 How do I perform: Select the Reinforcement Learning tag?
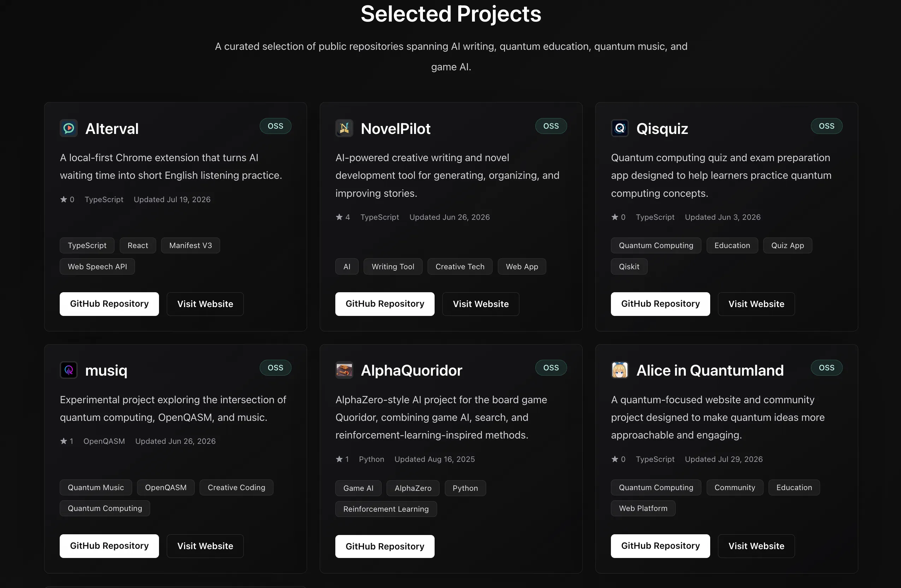pos(386,509)
